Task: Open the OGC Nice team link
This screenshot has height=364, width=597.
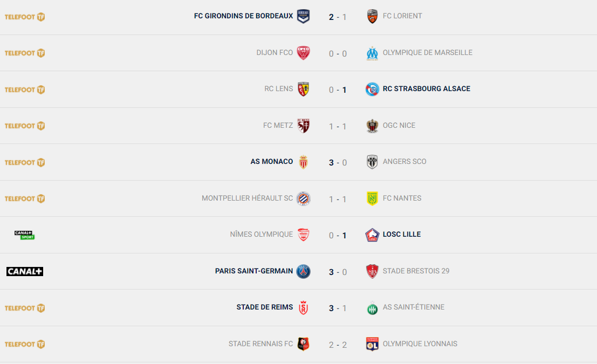Action: click(x=399, y=125)
